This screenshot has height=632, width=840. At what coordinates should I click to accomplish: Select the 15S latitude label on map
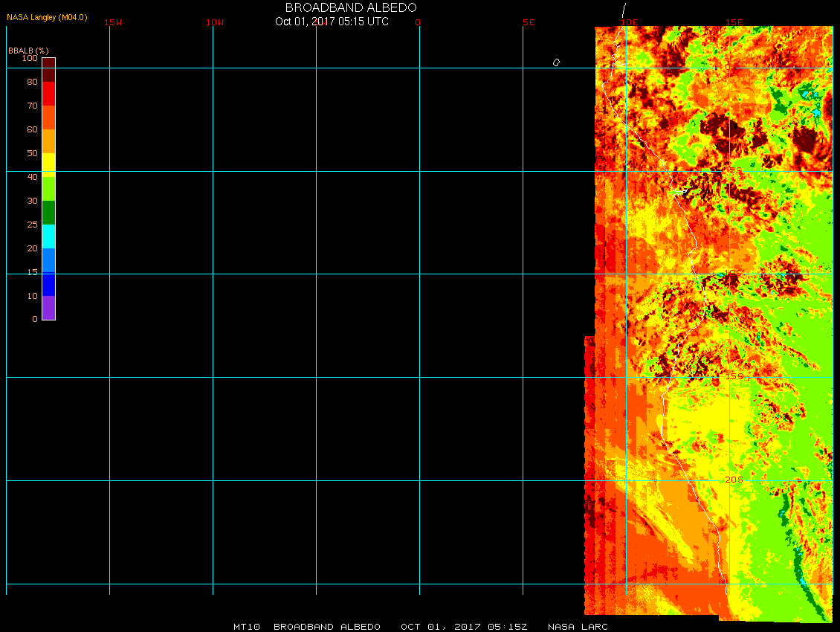pyautogui.click(x=734, y=376)
